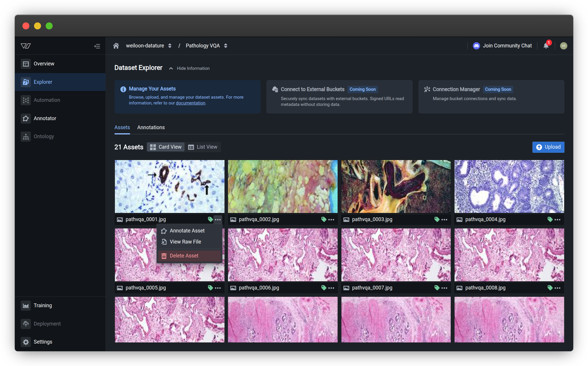Viewport: 588px width, 366px height.
Task: Click the pathvqa_0003.jpg thumbnail
Action: (x=396, y=186)
